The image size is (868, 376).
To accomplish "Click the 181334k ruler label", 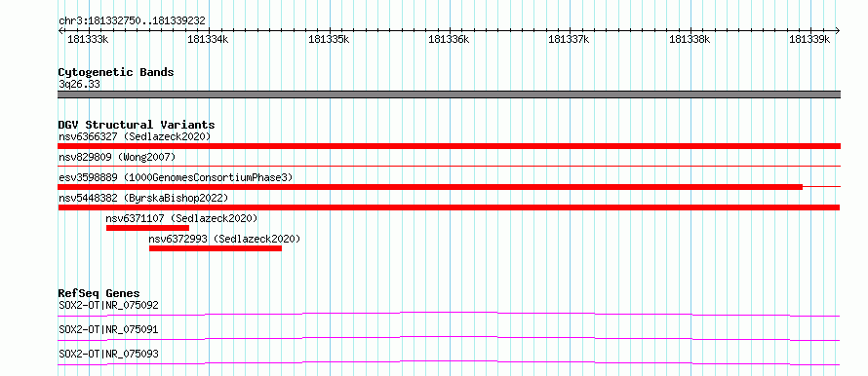I will (x=208, y=39).
